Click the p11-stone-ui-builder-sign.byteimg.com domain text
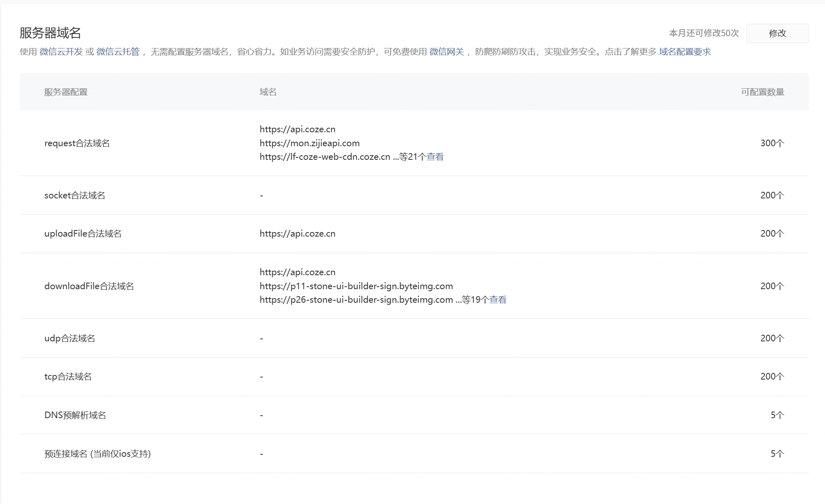 point(356,286)
